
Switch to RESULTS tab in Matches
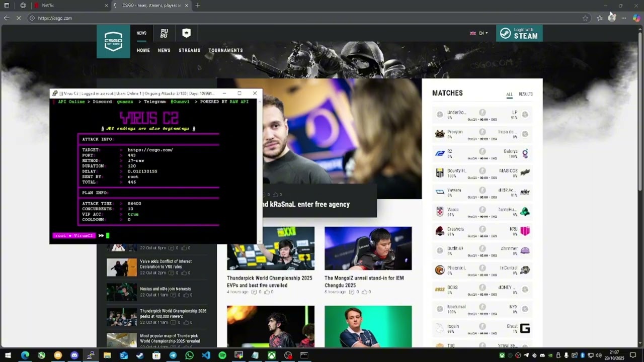(x=526, y=94)
